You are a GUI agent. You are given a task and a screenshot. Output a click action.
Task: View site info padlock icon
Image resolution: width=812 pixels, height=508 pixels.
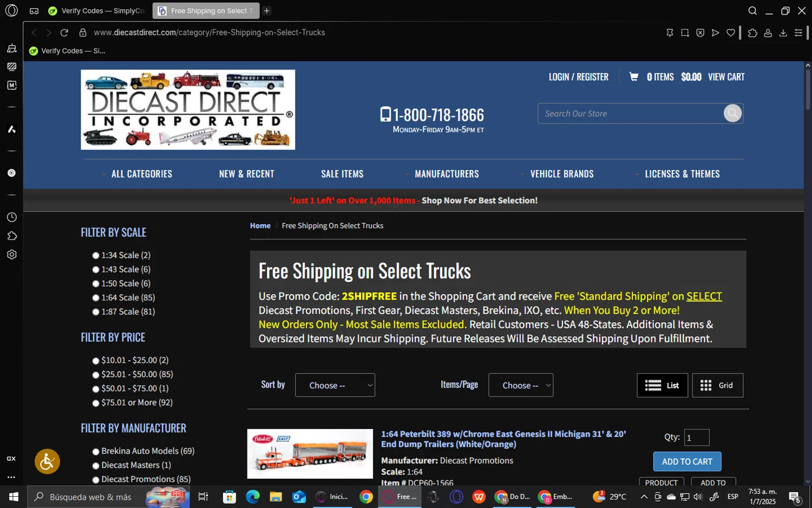83,32
